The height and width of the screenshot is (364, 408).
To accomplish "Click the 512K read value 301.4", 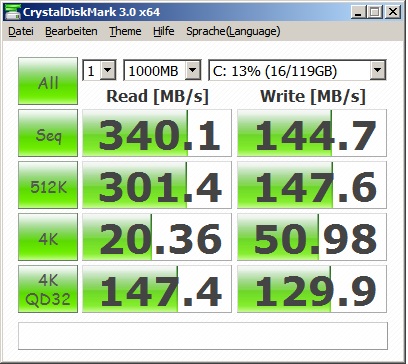I will point(157,185).
